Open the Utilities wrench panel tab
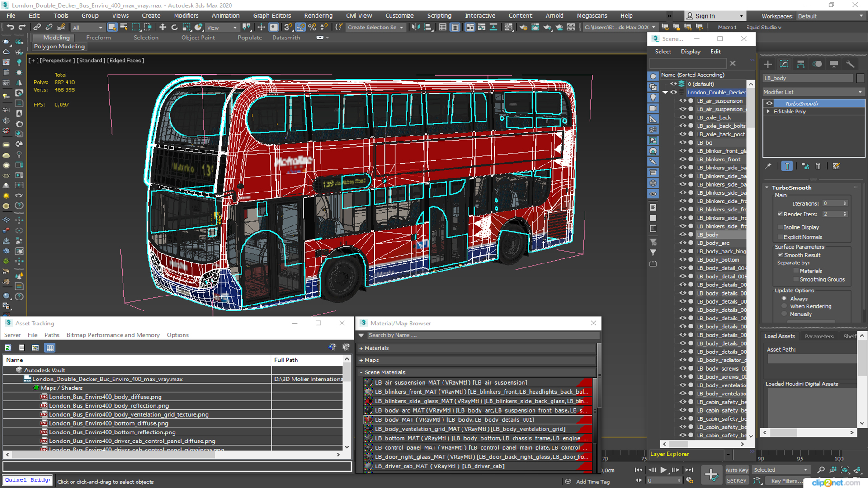Viewport: 868px width, 488px height. (850, 64)
